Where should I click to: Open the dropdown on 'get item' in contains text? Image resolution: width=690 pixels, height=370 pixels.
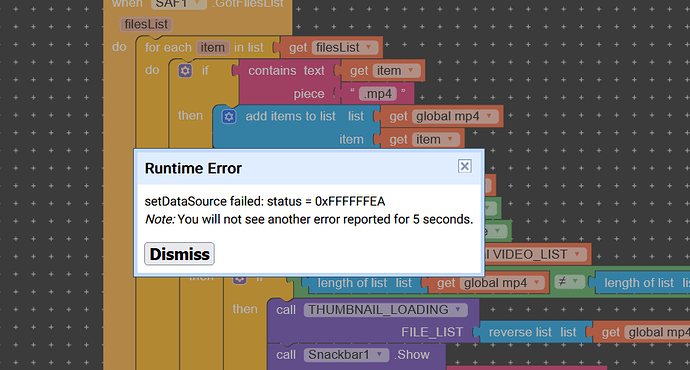pos(411,70)
